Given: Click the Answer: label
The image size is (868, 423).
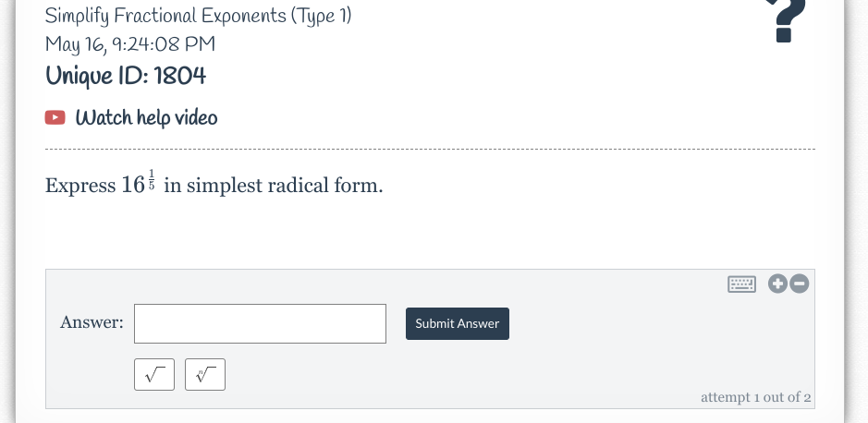Looking at the screenshot, I should tap(92, 322).
